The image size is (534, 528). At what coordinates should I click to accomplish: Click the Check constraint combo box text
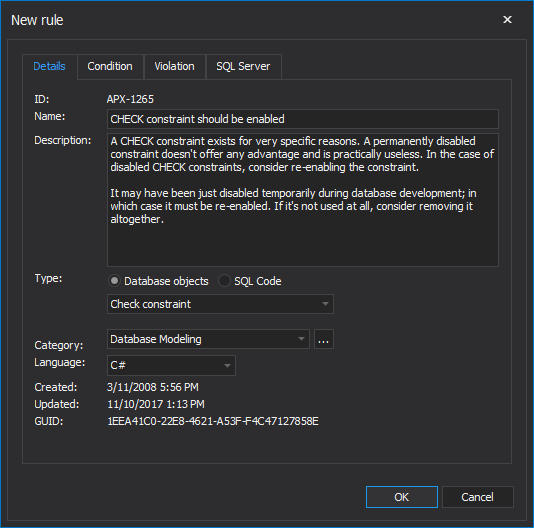pos(151,304)
